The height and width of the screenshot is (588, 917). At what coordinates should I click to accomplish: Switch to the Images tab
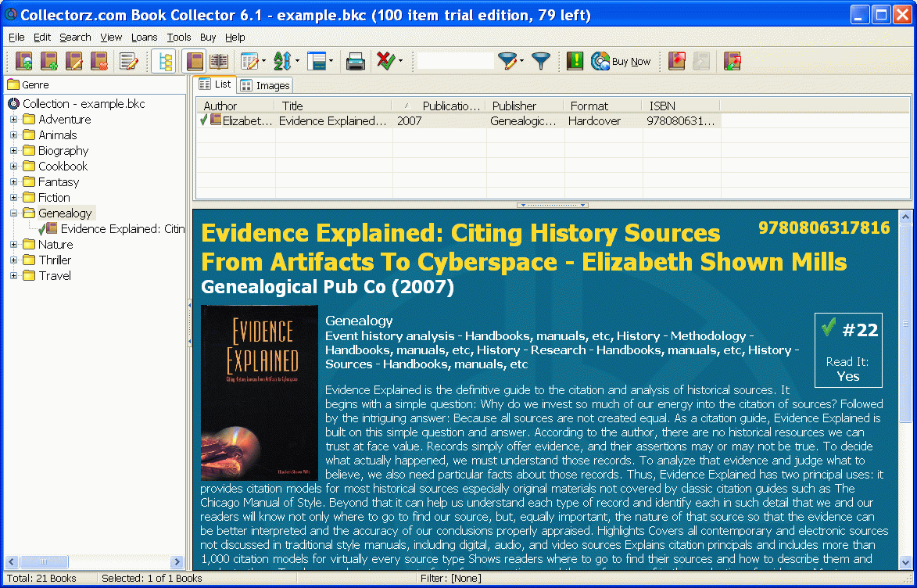coord(265,85)
